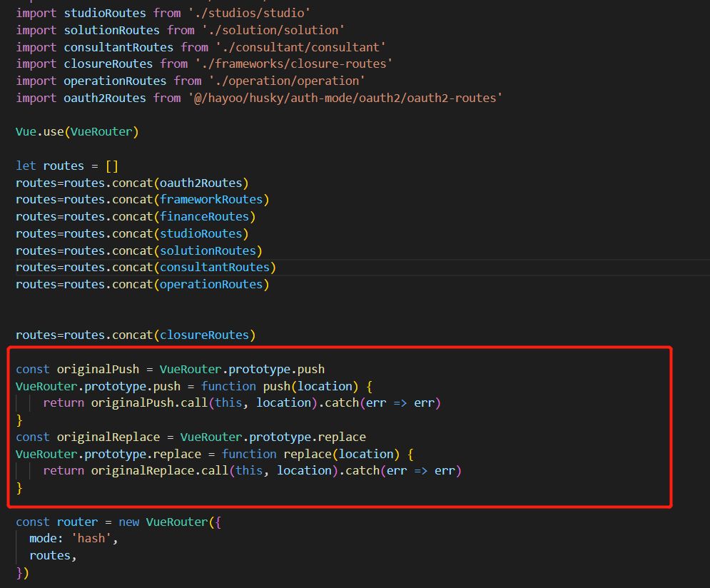
Task: Click 'financeRoutes' inside concat call
Action: coord(204,217)
